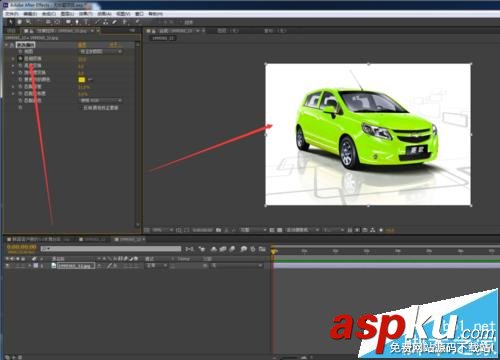Expand the Matching Tolerance property
The height and width of the screenshot is (360, 500).
click(x=13, y=87)
